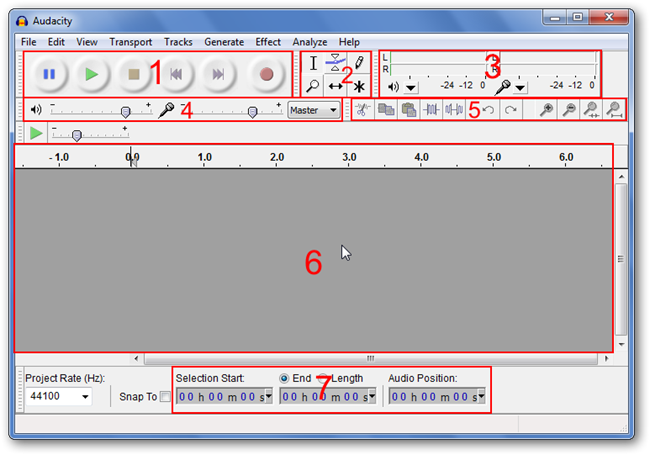This screenshot has width=650, height=455.
Task: Click the input volume slider thumb
Action: (252, 112)
